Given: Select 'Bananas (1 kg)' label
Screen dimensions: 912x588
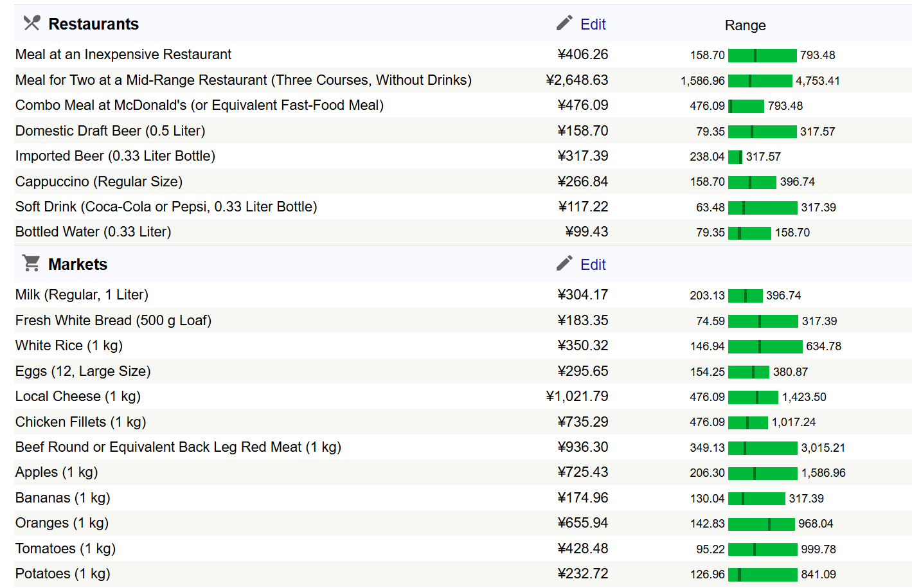Looking at the screenshot, I should click(63, 498).
